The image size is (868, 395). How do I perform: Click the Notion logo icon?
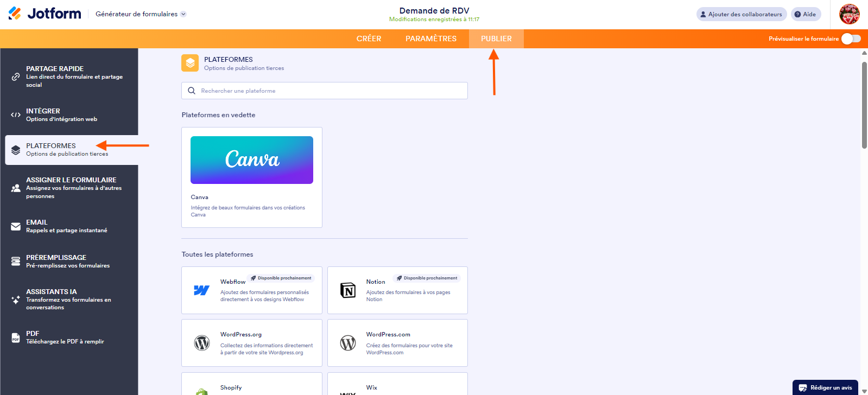347,290
